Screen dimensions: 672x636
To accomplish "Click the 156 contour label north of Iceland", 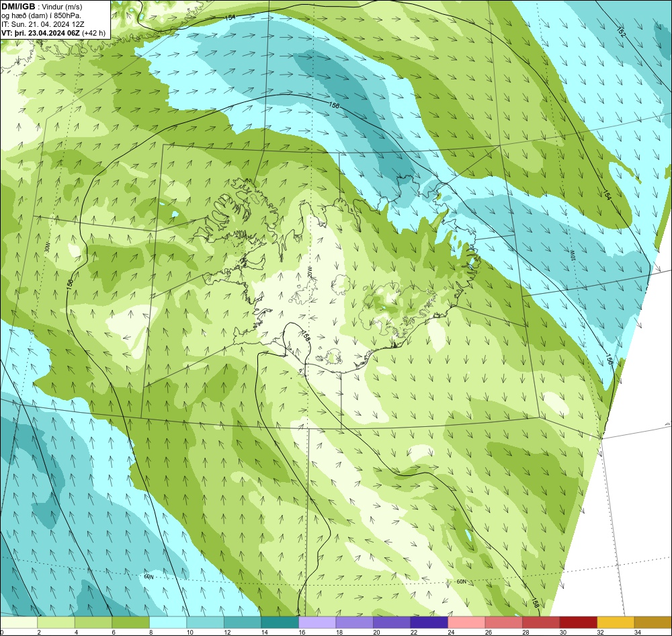I will coord(334,105).
